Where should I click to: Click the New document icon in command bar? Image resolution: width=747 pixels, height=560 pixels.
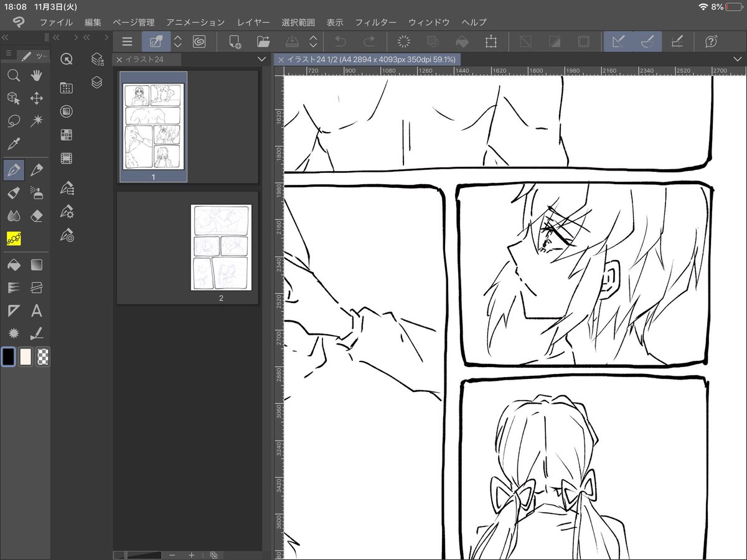(x=235, y=42)
